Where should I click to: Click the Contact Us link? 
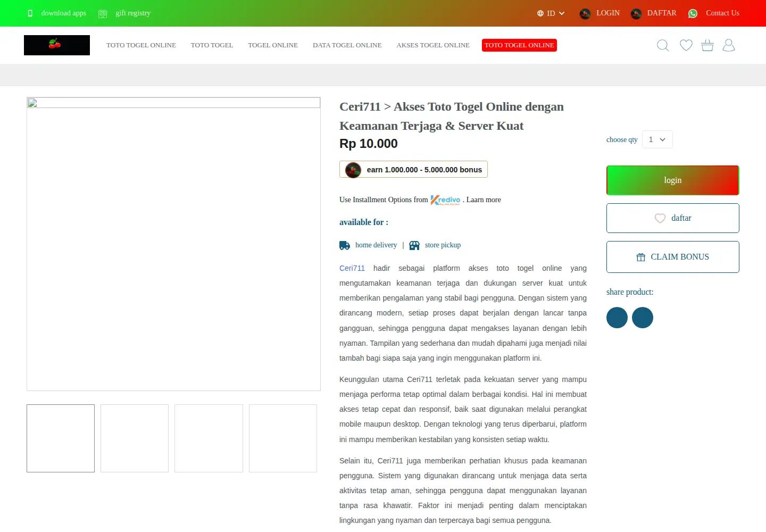pos(722,13)
